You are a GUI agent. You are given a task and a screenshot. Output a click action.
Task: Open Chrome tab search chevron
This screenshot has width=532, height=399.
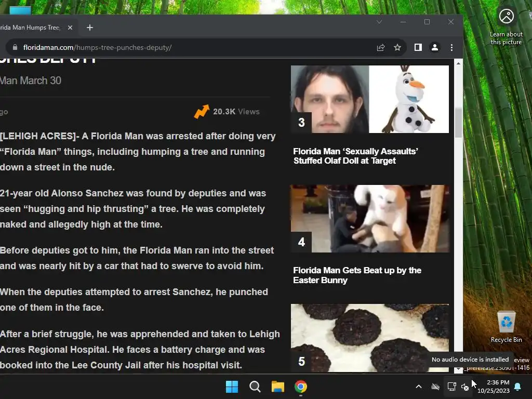[x=379, y=22]
